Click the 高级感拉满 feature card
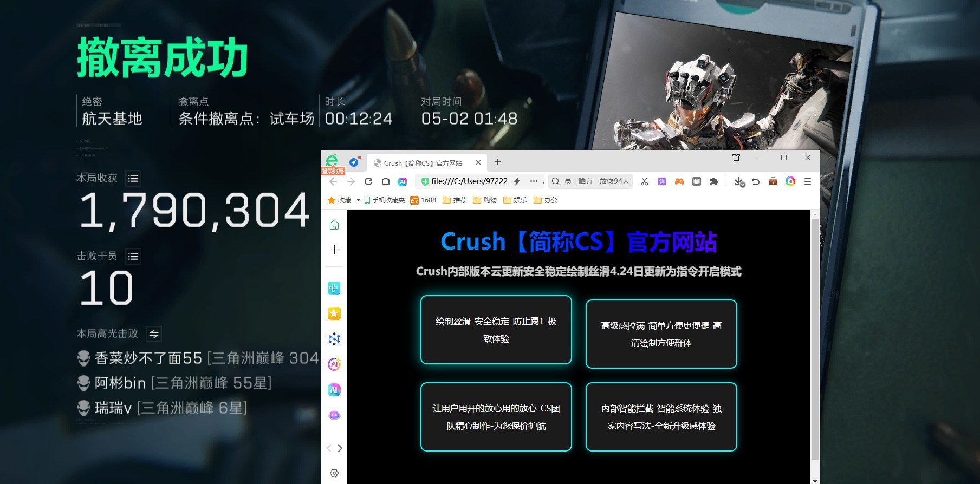 click(x=661, y=334)
